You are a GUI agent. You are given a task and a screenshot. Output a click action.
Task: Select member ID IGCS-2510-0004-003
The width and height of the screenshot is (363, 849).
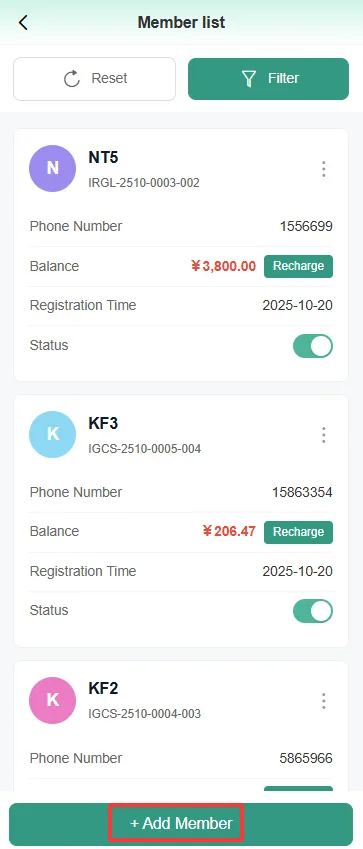tap(145, 714)
